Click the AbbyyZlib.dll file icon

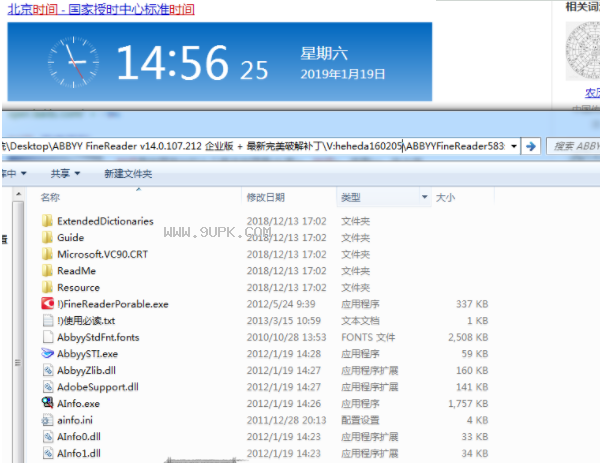pos(48,370)
